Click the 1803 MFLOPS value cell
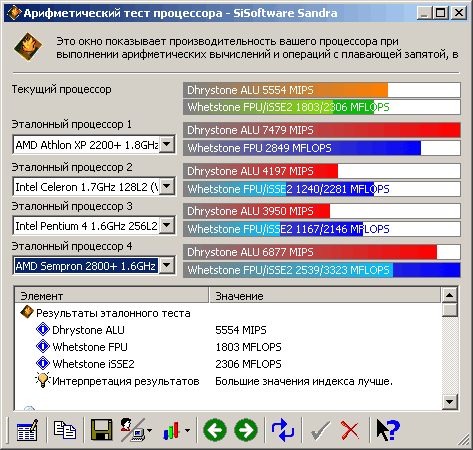 point(248,347)
